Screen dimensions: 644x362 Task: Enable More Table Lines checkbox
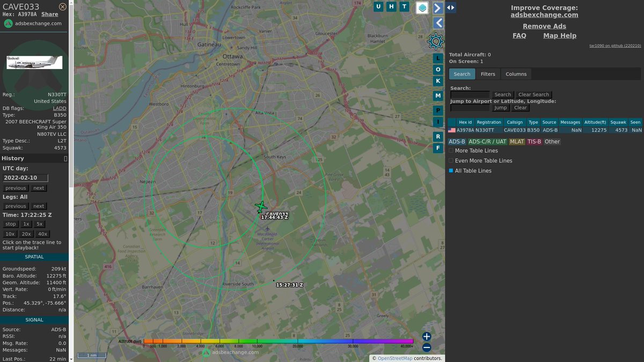pos(451,151)
